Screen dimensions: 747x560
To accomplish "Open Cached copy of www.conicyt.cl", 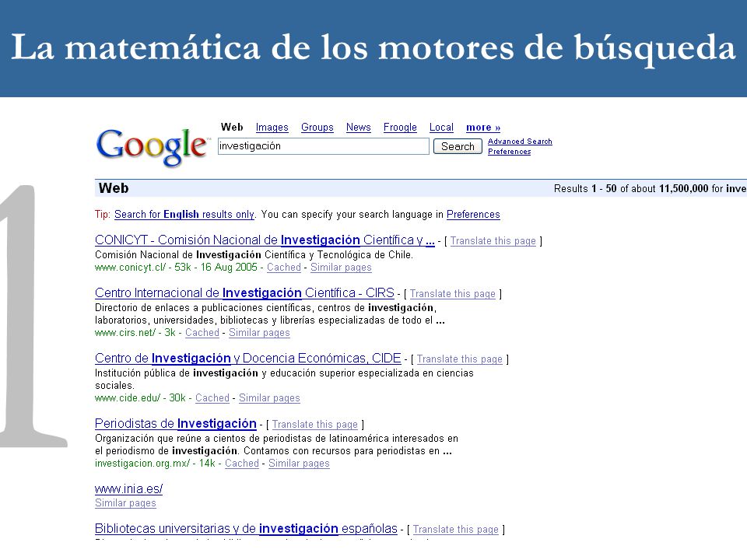I will (x=284, y=267).
